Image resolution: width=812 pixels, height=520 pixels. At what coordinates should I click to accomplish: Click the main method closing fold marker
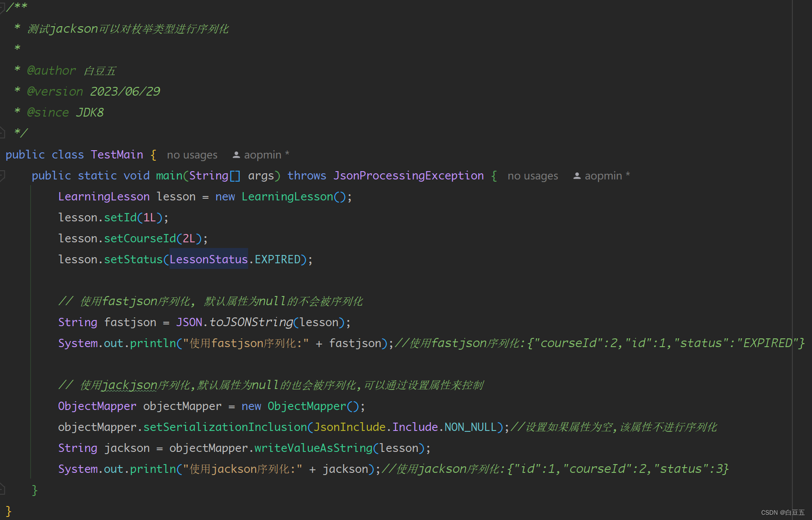[2, 489]
